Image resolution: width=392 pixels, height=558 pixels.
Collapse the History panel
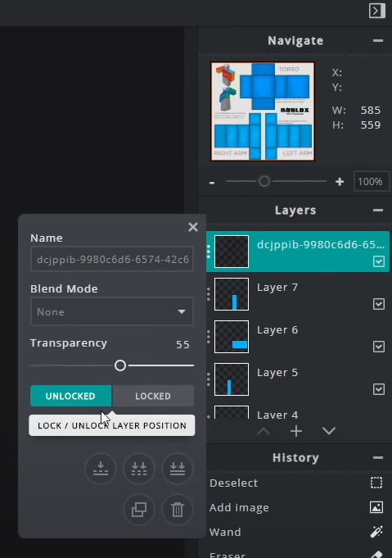[x=378, y=458]
